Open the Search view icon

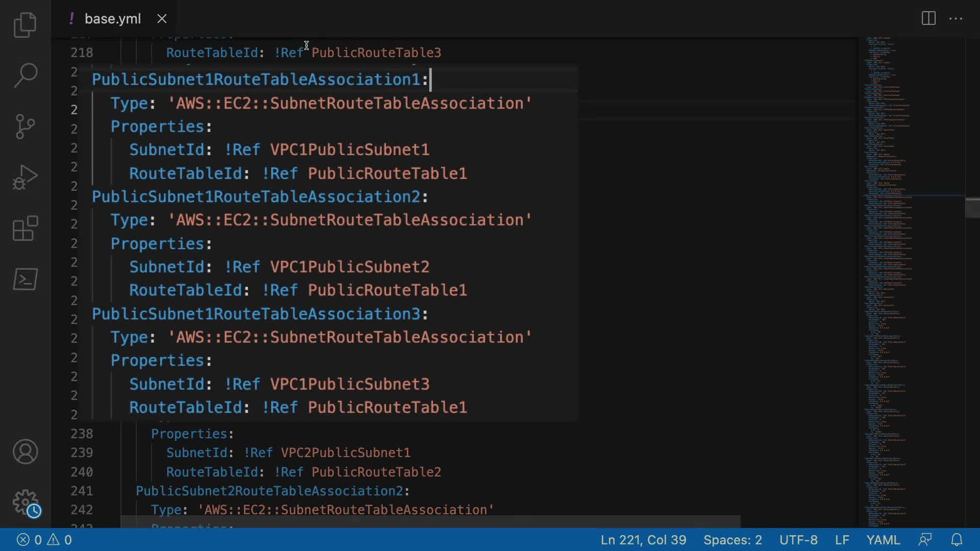25,76
